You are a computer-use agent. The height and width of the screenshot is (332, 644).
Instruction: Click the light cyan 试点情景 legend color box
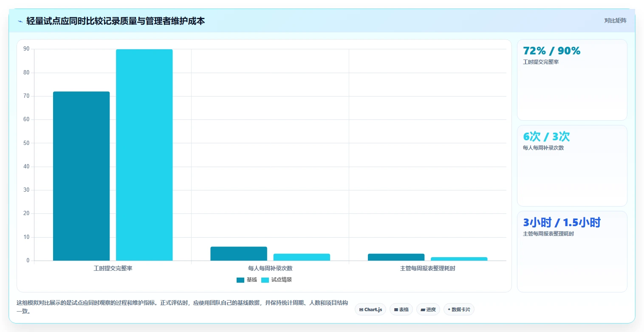click(x=265, y=280)
